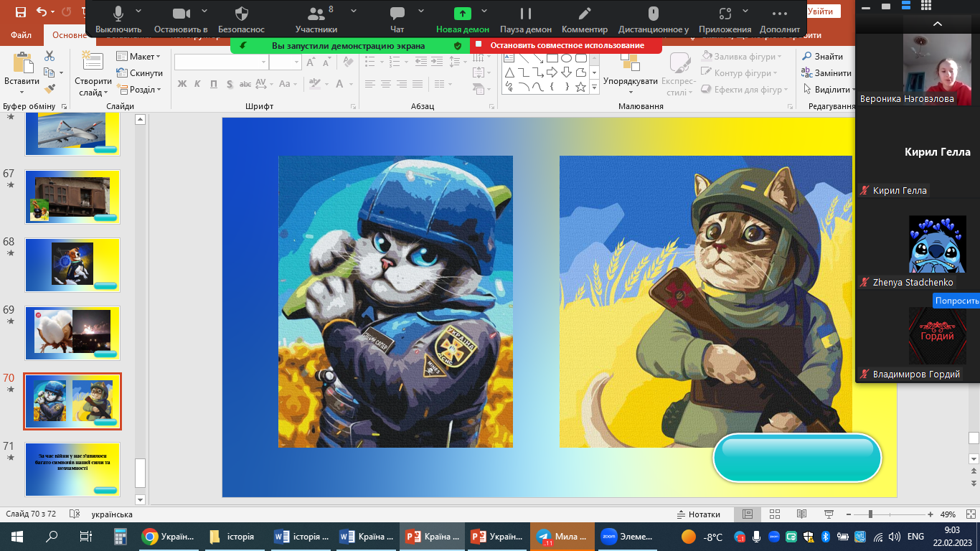
Task: Click Остановить видео camera button in Zoom
Action: (181, 19)
